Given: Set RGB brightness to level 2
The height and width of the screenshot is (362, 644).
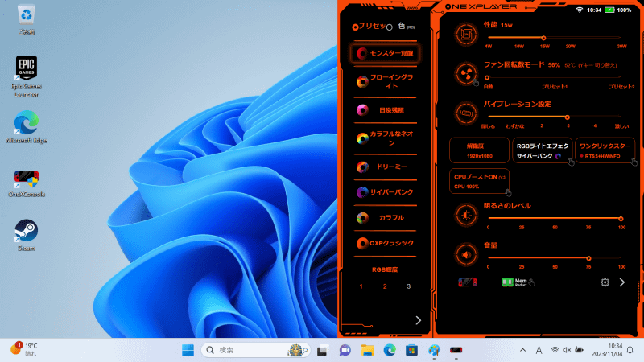Looking at the screenshot, I should [x=385, y=286].
